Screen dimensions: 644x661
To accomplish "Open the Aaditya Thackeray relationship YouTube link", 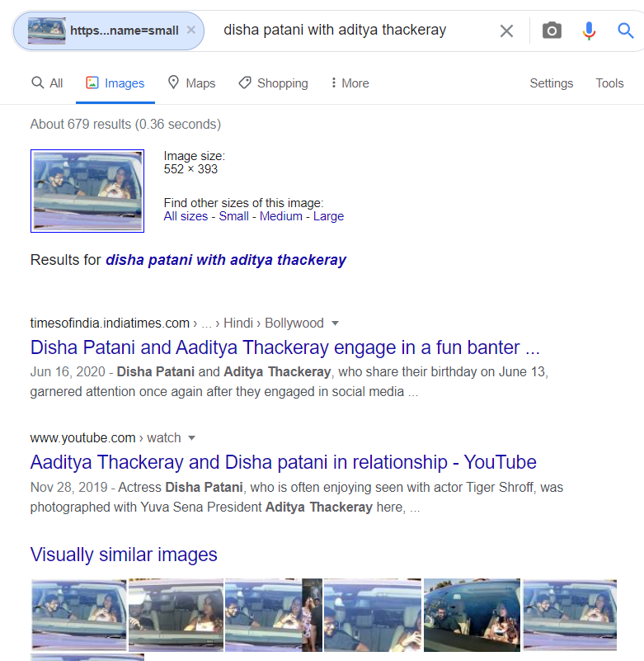I will [x=284, y=462].
